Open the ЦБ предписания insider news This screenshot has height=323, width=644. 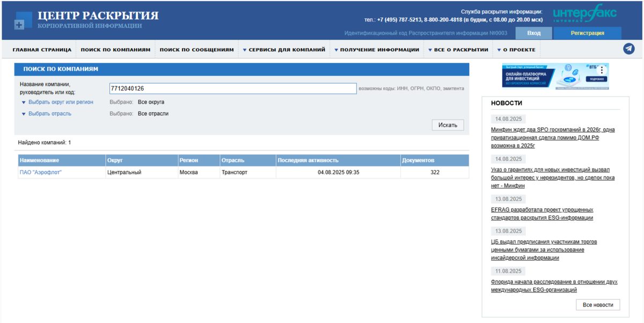pyautogui.click(x=544, y=250)
